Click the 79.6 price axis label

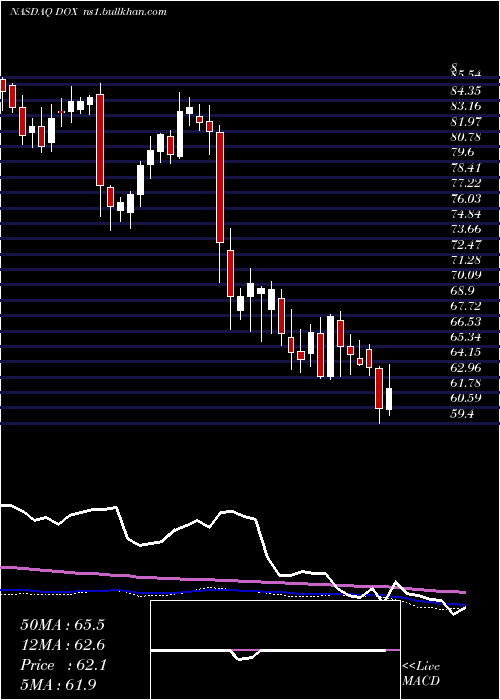(x=462, y=152)
